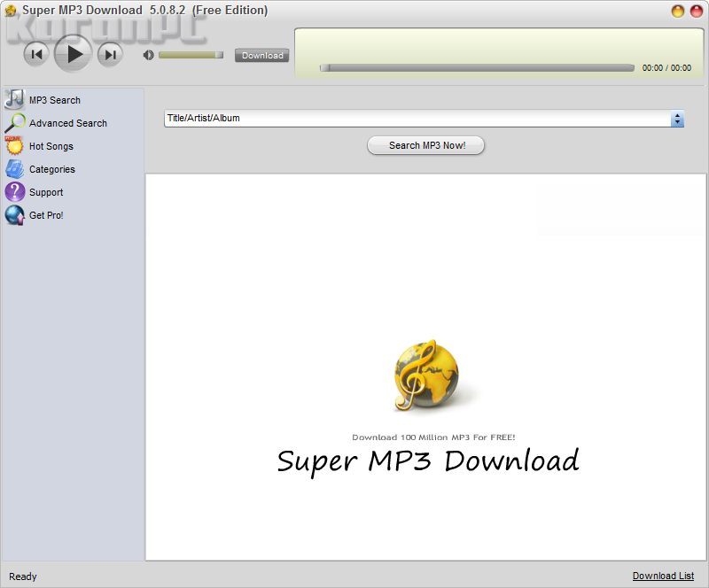
Task: Click the Download button in the player bar
Action: (x=261, y=55)
